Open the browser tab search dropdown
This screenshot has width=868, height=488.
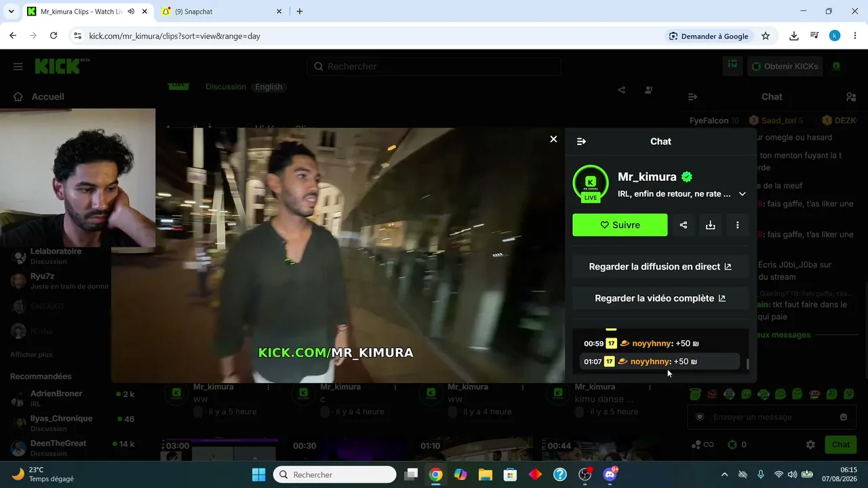coord(11,12)
